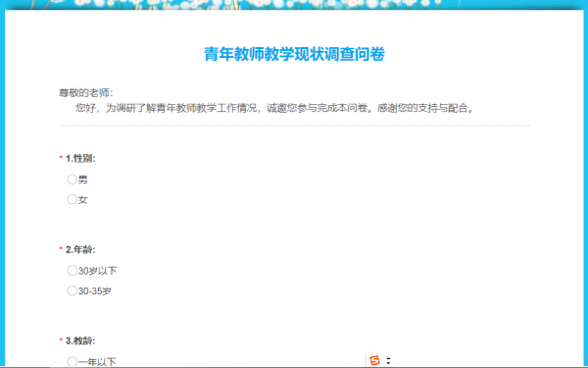Select the 男 radio button
Screen dimensions: 588x368
click(x=72, y=180)
